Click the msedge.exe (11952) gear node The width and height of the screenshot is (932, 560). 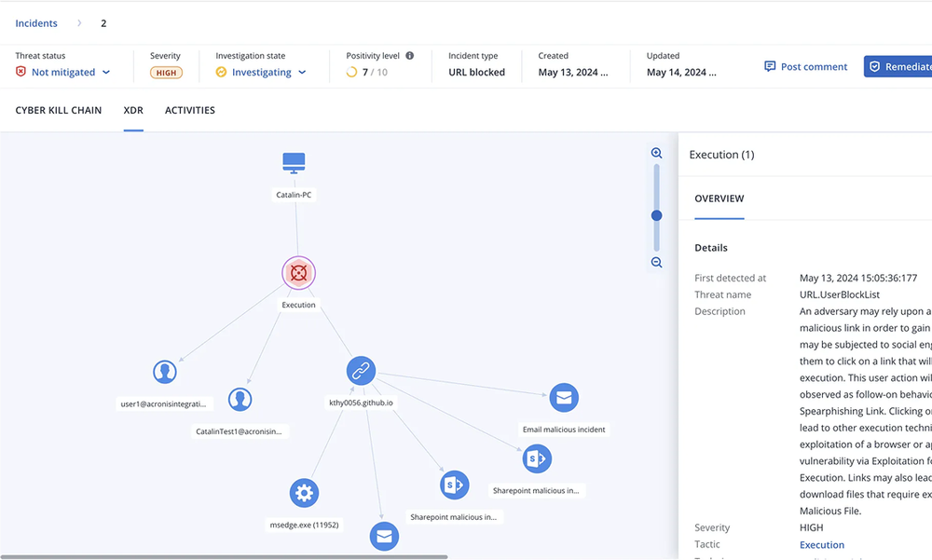pos(304,493)
